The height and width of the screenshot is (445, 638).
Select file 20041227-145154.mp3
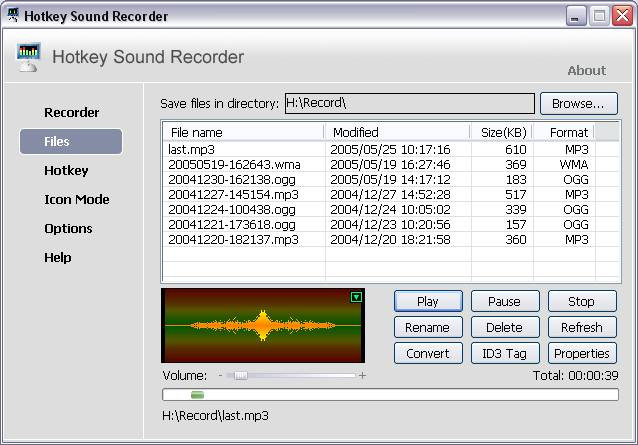234,195
